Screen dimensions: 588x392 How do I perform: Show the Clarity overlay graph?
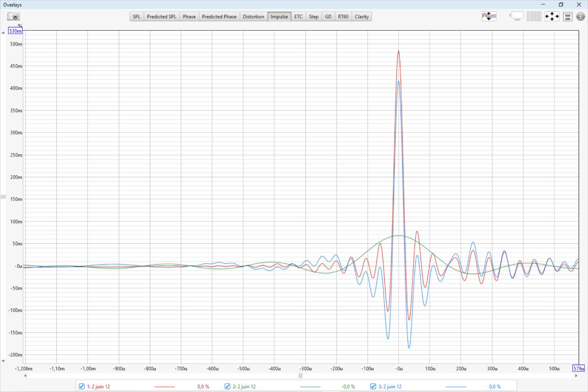[362, 17]
